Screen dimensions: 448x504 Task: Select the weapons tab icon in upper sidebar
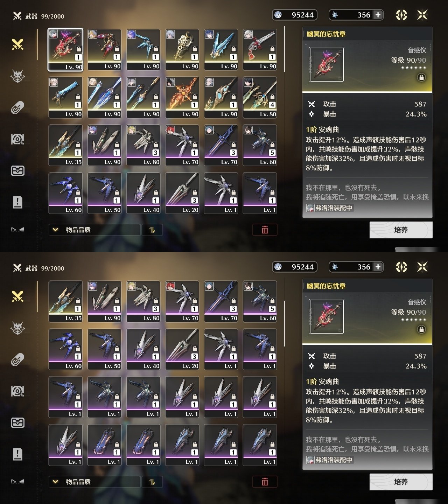[x=17, y=44]
